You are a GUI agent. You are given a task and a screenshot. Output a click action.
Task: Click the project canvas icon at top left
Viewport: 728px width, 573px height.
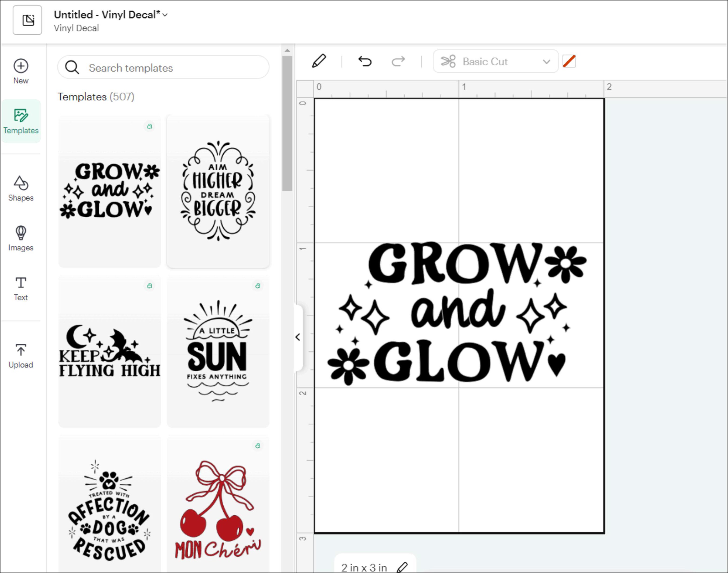(x=27, y=20)
